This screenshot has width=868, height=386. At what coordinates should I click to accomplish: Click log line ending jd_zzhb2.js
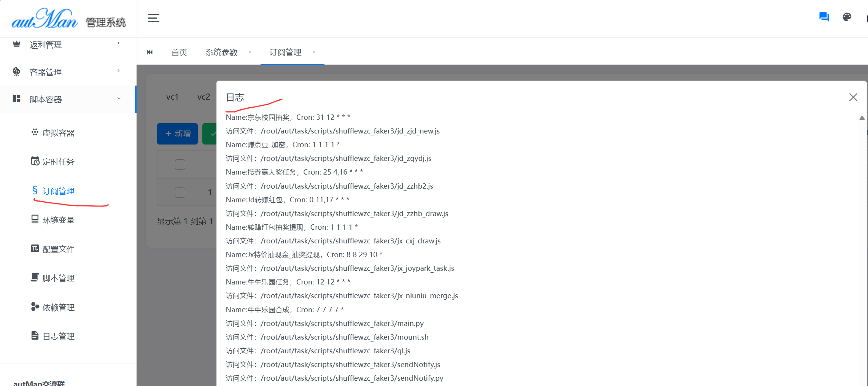tap(329, 186)
